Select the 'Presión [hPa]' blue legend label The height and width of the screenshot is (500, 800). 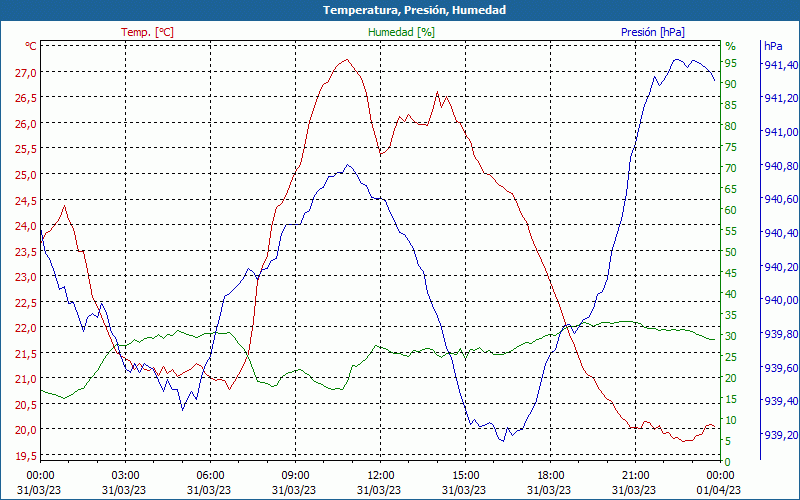[653, 32]
